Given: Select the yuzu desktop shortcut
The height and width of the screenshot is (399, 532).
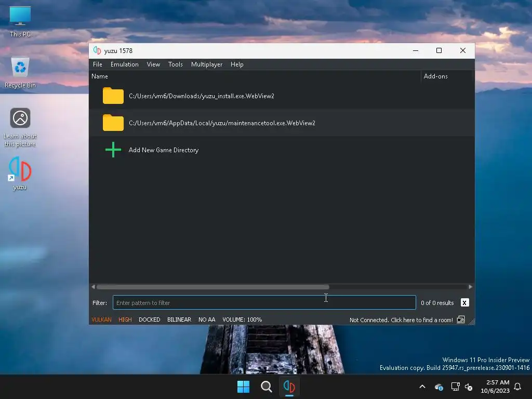Looking at the screenshot, I should coord(20,174).
